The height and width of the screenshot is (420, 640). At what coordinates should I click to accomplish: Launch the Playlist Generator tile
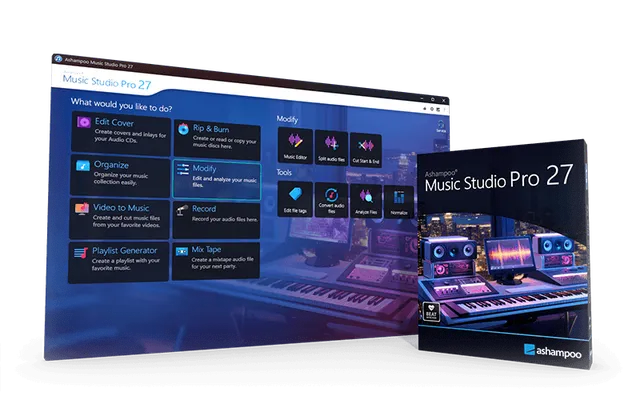(118, 261)
